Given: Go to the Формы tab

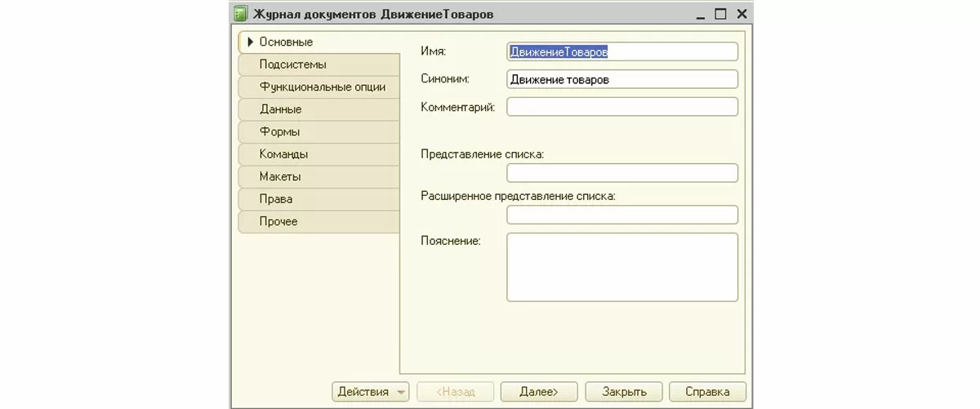Looking at the screenshot, I should [279, 131].
